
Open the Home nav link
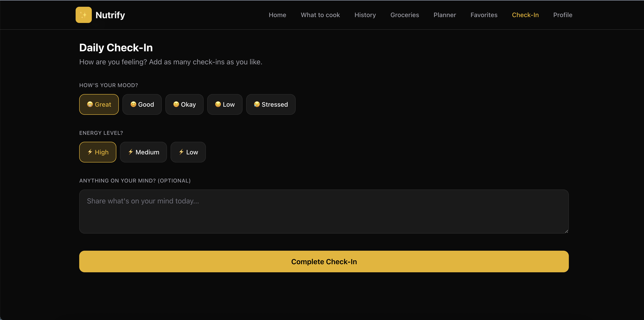[277, 15]
